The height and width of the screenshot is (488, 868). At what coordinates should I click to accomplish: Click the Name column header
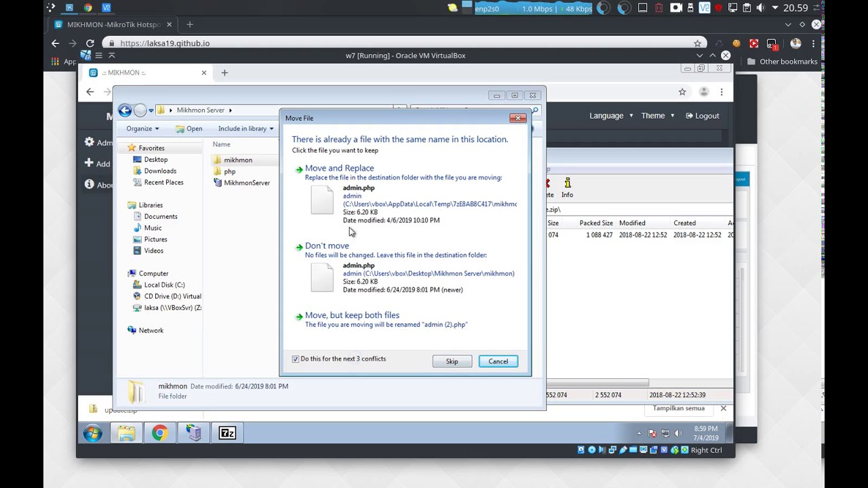[221, 144]
